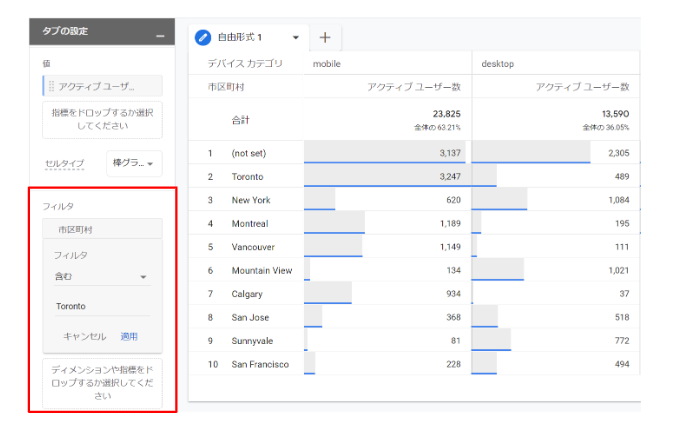The height and width of the screenshot is (427, 700).
Task: Click Sunnyvale desktop value 772
Action: coord(622,341)
